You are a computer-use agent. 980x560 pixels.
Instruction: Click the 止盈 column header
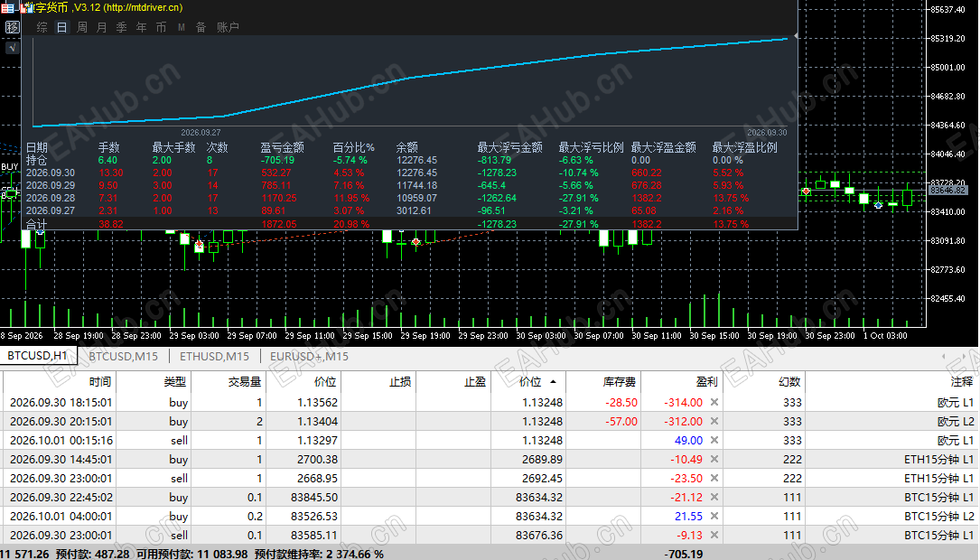point(453,381)
